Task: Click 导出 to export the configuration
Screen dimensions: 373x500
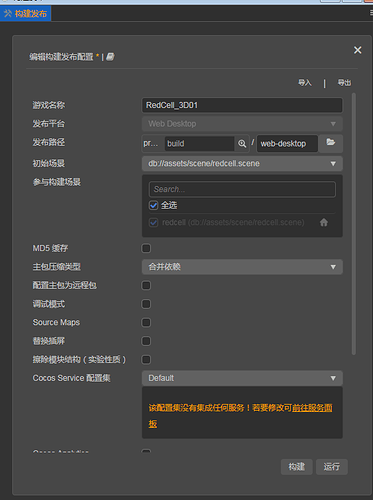Action: point(344,83)
